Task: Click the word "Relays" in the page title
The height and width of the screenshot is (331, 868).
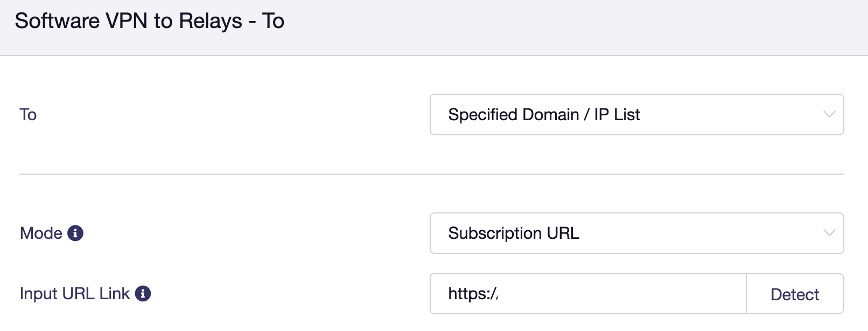Action: click(x=211, y=22)
